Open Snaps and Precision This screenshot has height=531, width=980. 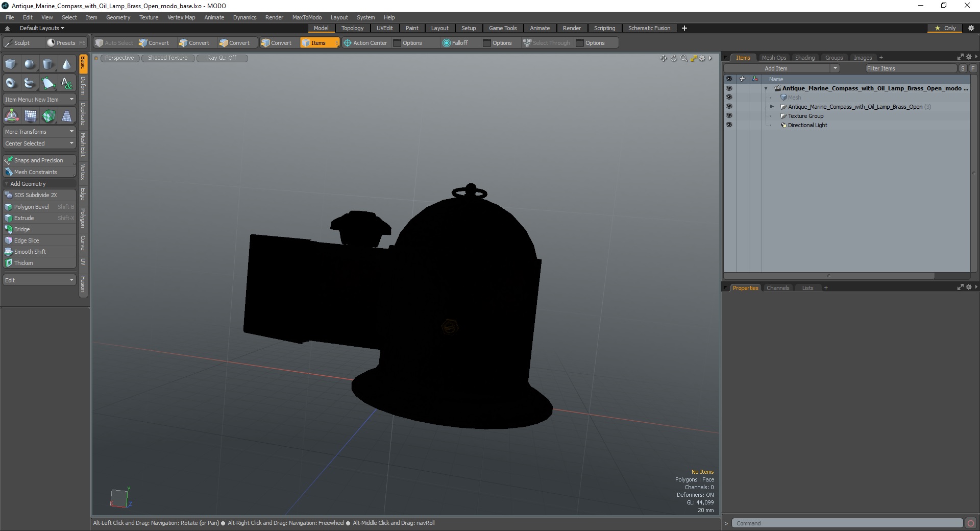39,160
